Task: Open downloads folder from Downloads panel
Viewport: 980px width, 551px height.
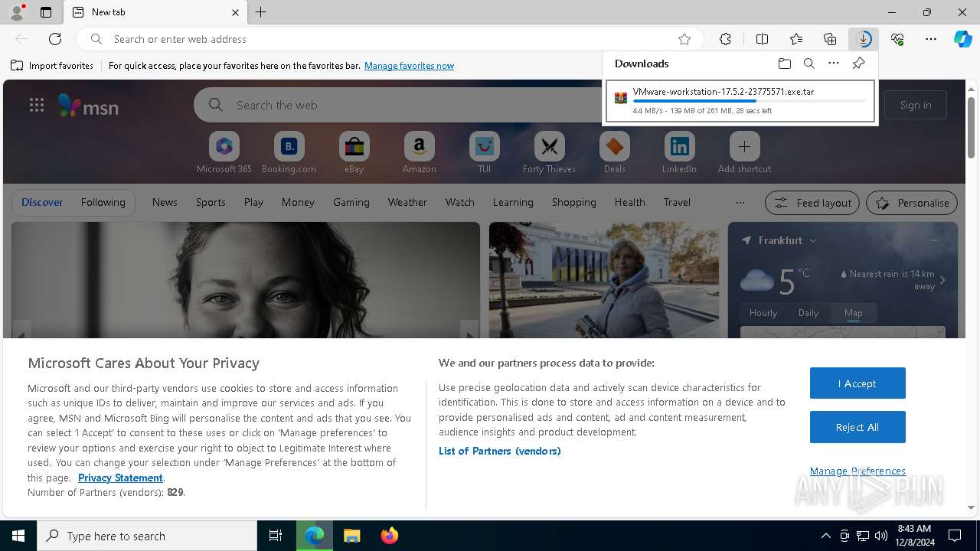Action: [784, 64]
